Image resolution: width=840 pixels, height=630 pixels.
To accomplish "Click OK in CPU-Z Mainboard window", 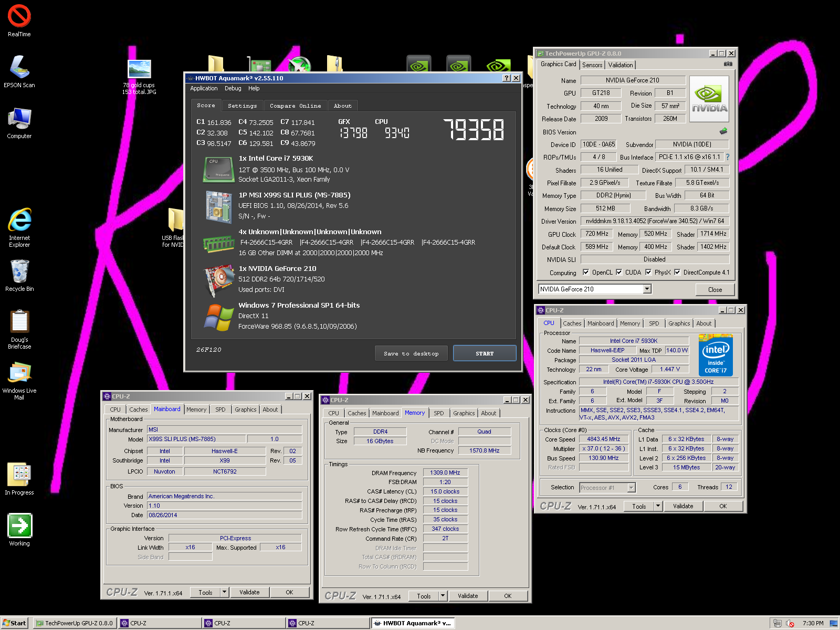I will tap(289, 592).
